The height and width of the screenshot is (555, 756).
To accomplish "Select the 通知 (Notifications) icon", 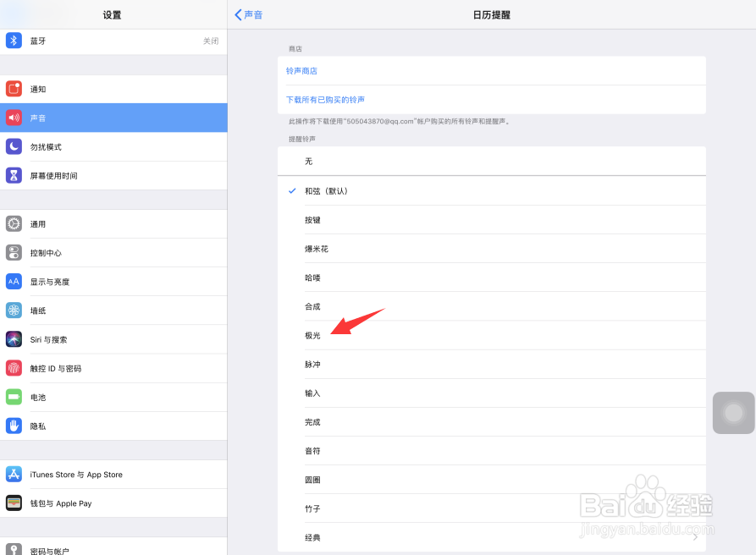I will [14, 89].
